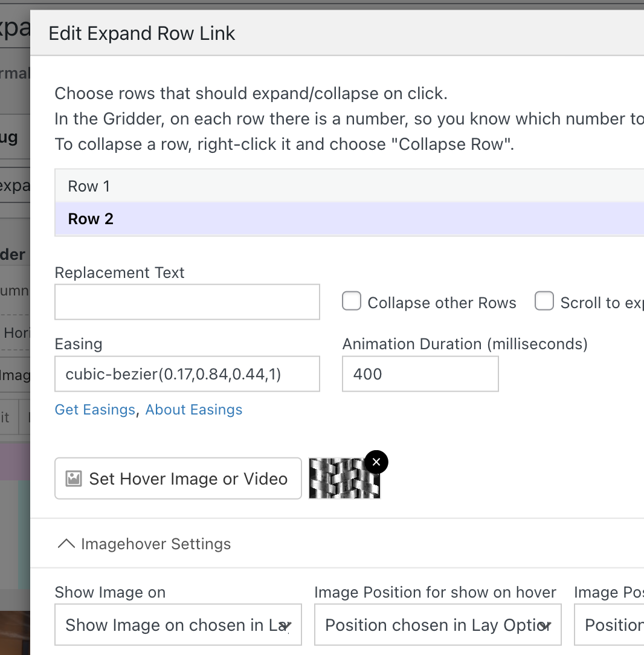
Task: Open the About Easings link
Action: pyautogui.click(x=194, y=410)
